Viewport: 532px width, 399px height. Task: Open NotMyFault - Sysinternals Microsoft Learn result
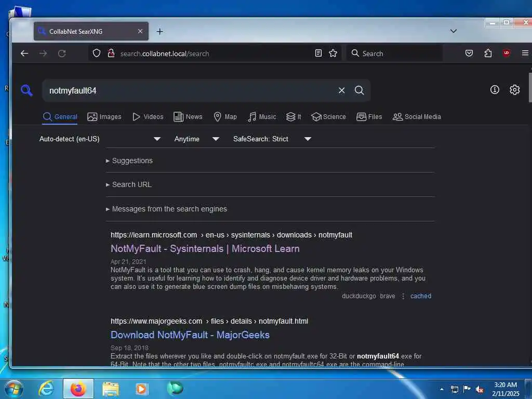[x=205, y=248]
